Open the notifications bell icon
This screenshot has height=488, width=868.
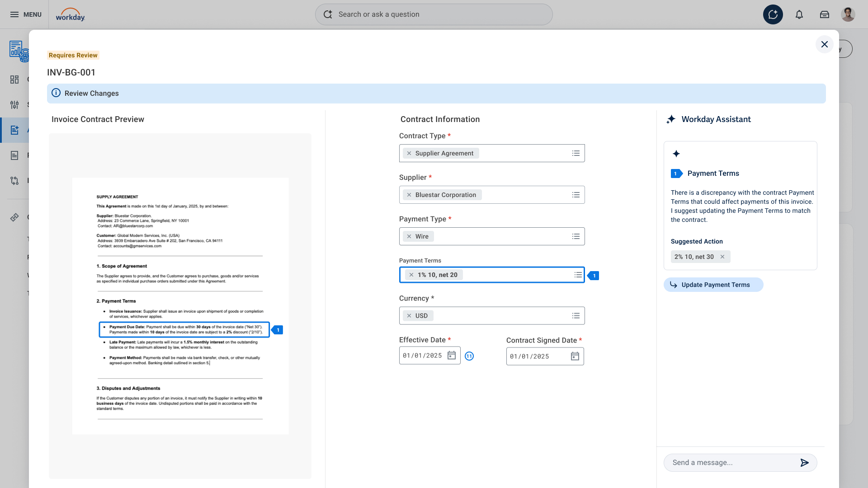(x=799, y=14)
